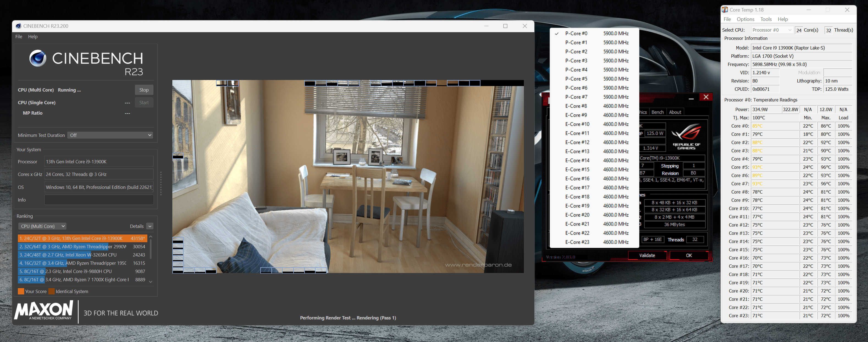Viewport: 868px width, 342px height.
Task: Select E-Core #16 in core list
Action: pyautogui.click(x=594, y=179)
